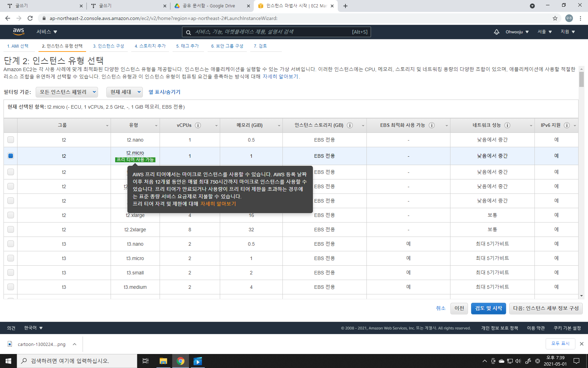Click the 검토 및 시작 button
Image resolution: width=588 pixels, height=368 pixels.
[x=489, y=308]
